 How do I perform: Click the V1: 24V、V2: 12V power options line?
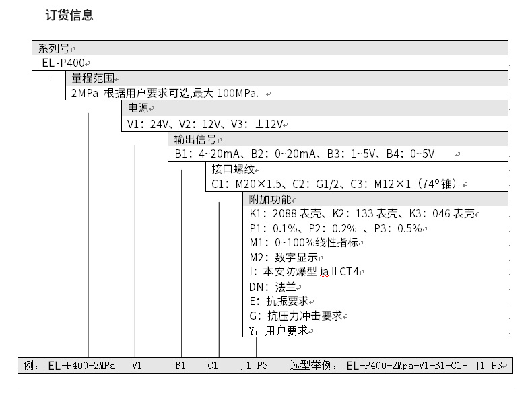click(205, 124)
